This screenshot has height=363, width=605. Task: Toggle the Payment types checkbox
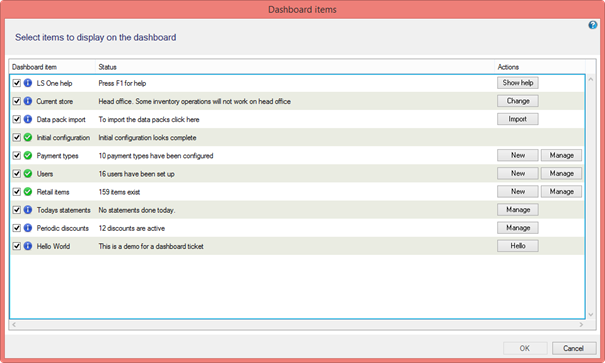click(x=17, y=155)
